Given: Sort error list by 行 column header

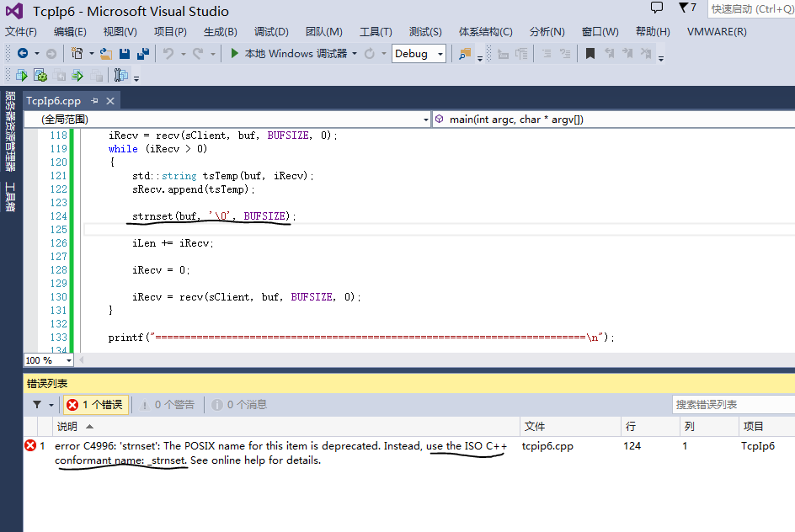Looking at the screenshot, I should (650, 427).
